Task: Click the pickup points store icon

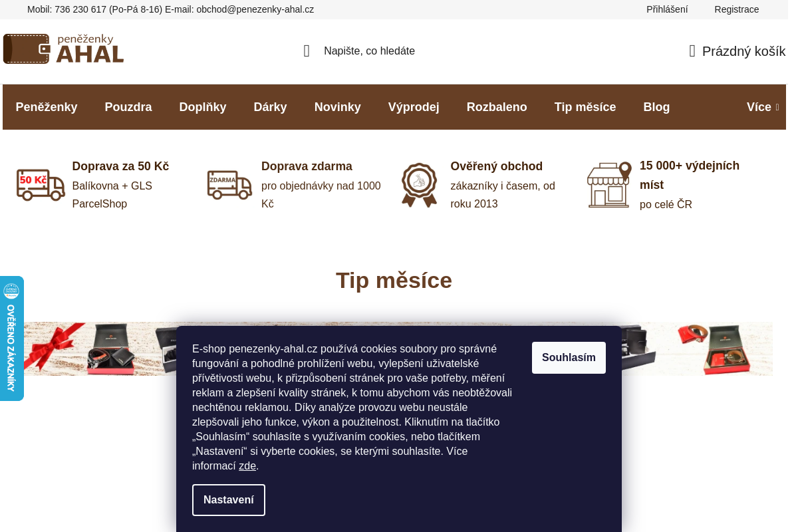Action: pos(609,184)
